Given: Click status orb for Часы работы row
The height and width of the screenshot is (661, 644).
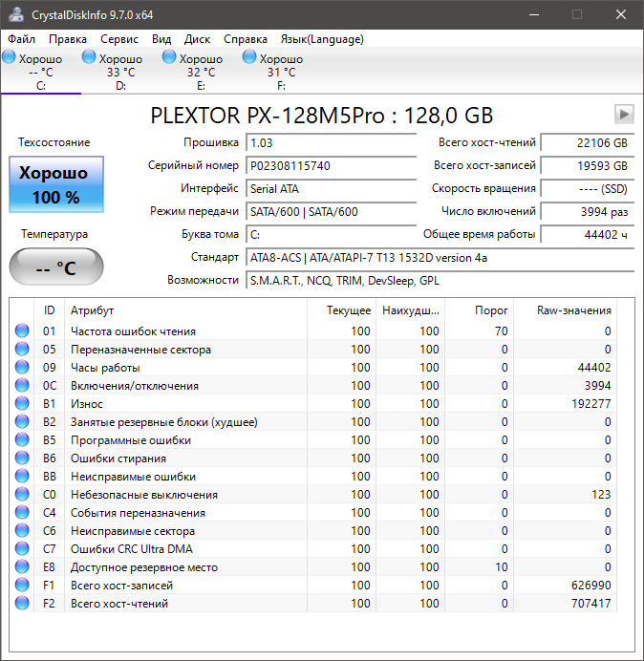Looking at the screenshot, I should [22, 367].
